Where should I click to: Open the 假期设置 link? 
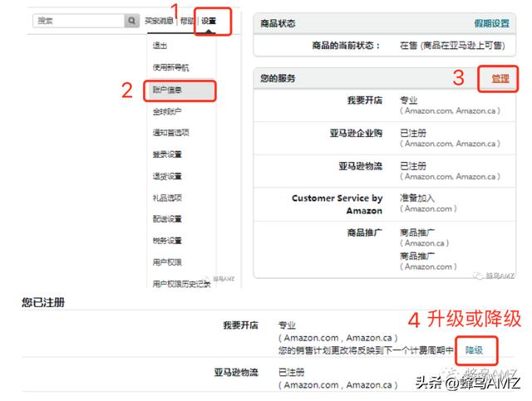pyautogui.click(x=491, y=23)
